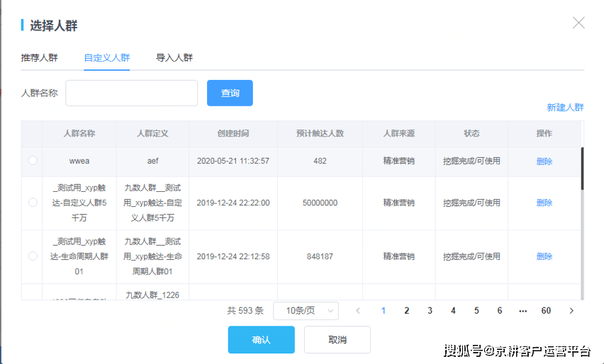The image size is (604, 364).
Task: Click the 查询 search button
Action: 230,93
